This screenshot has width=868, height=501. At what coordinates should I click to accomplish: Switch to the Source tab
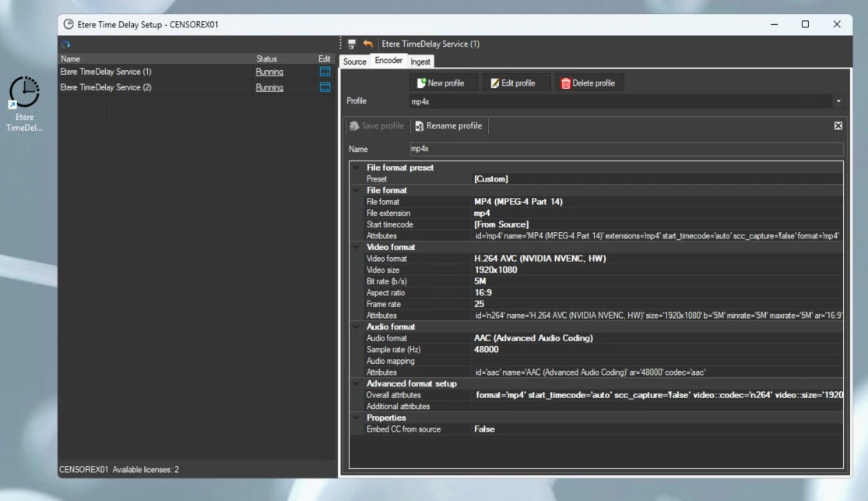(x=355, y=62)
